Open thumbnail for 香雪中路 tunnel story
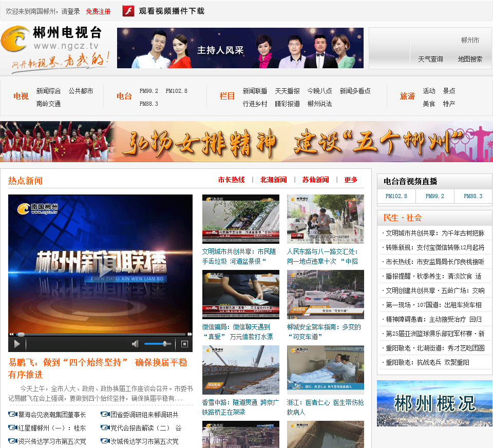Viewport: 493px width, 448px height. [241, 370]
